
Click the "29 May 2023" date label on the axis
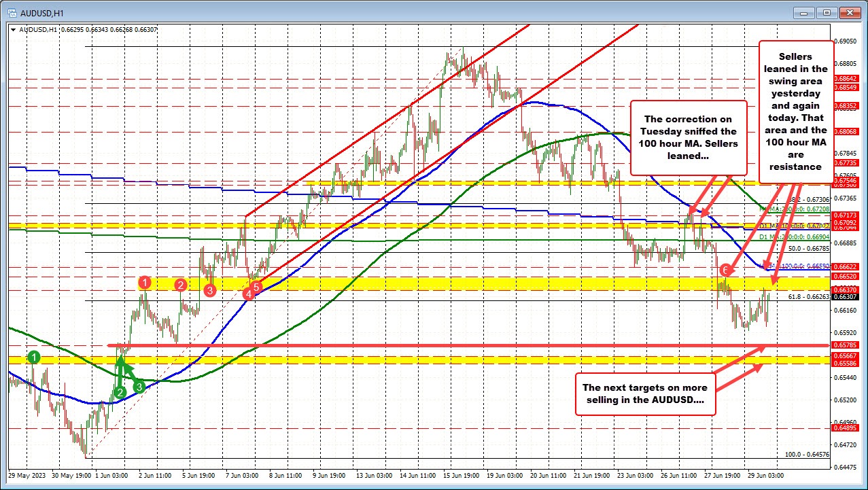click(x=29, y=476)
